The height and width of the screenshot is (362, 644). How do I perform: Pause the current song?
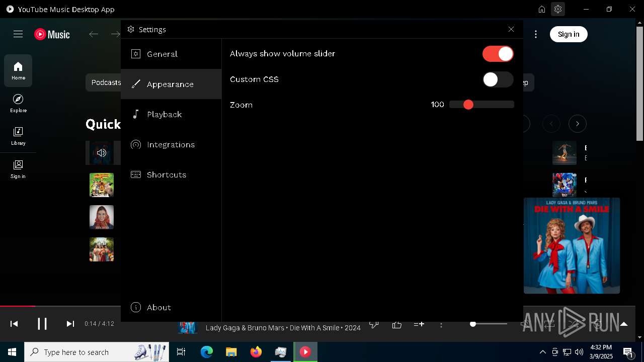42,324
